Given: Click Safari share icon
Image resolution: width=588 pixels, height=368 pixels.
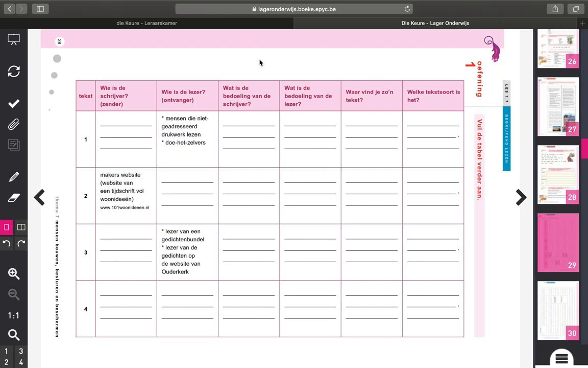Looking at the screenshot, I should [x=555, y=9].
